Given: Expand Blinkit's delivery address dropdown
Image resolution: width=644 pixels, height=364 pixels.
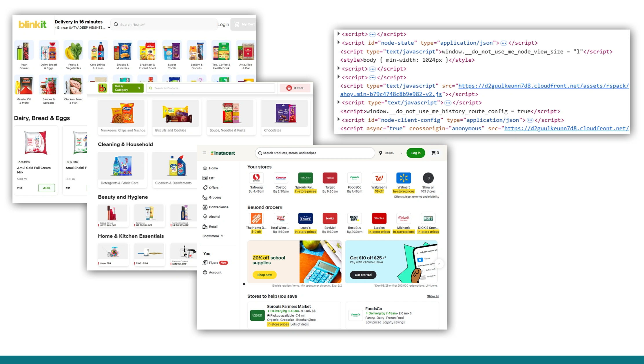Looking at the screenshot, I should 109,28.
